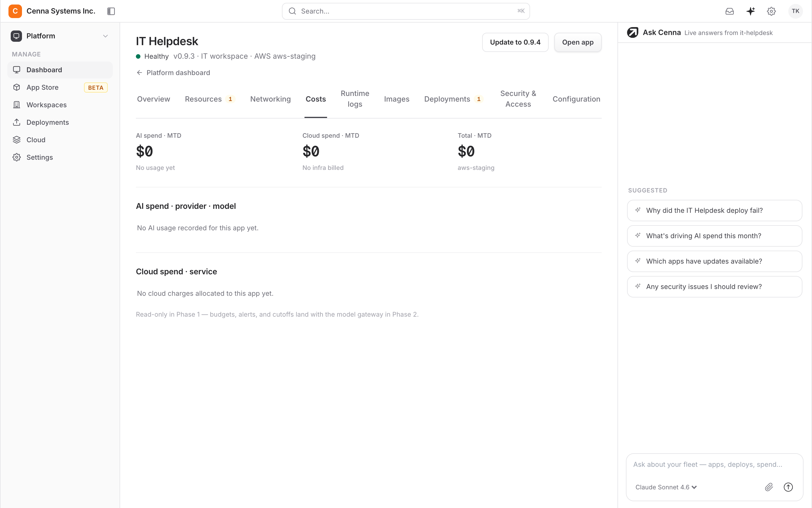Screen dimensions: 812x508
Task: Click the Platform monitor icon in the sidebar
Action: pos(16,36)
